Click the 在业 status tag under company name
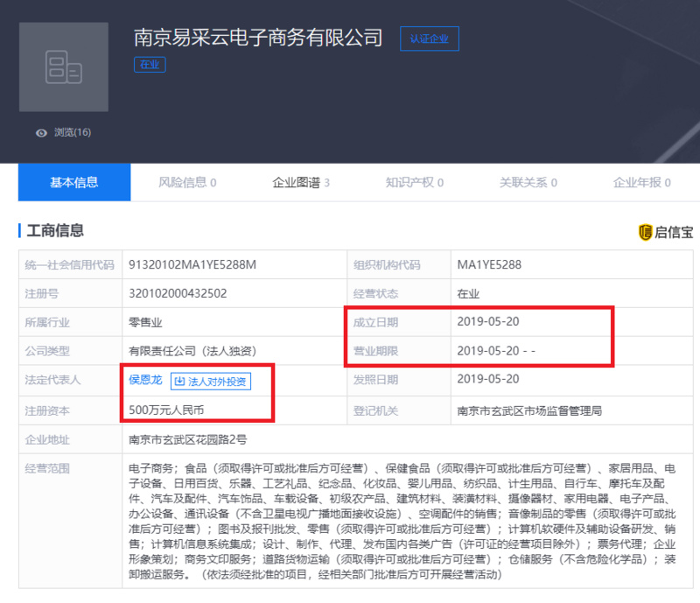This screenshot has width=700, height=603. (150, 65)
